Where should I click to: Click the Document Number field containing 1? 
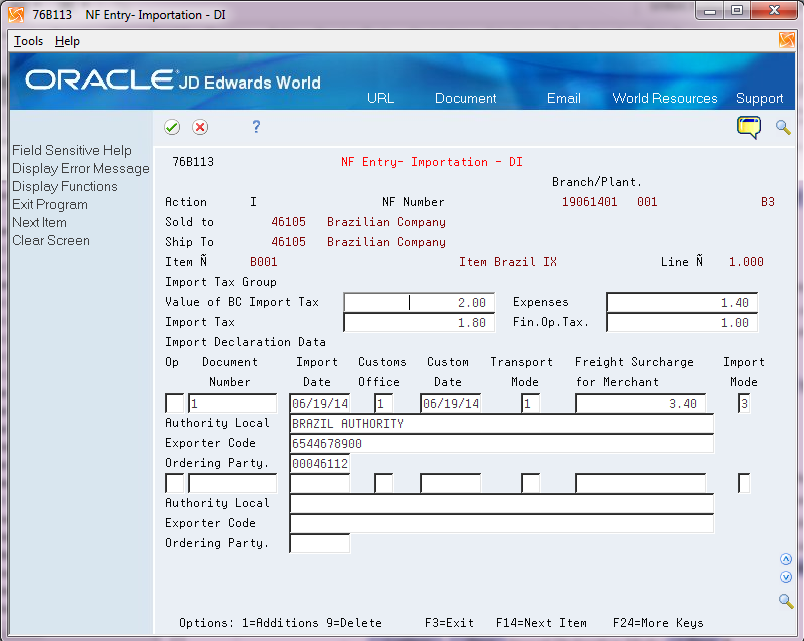pos(232,403)
